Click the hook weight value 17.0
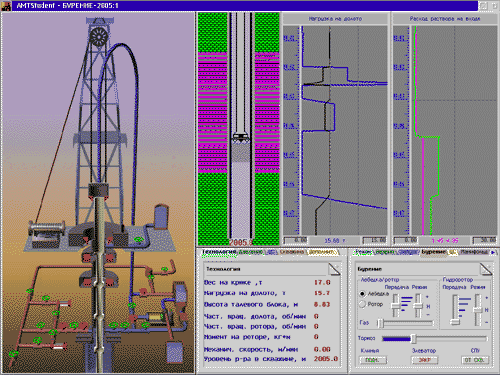Viewport: 500px width, 375px height. click(x=322, y=283)
